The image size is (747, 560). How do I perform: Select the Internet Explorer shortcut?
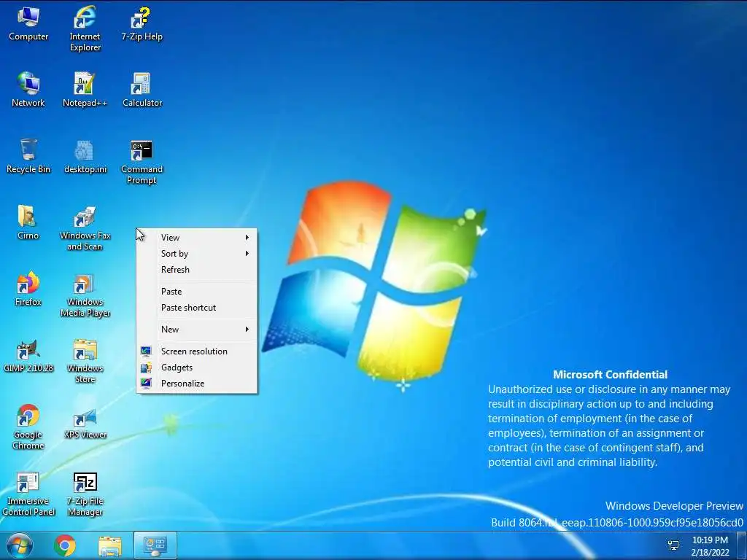85,28
